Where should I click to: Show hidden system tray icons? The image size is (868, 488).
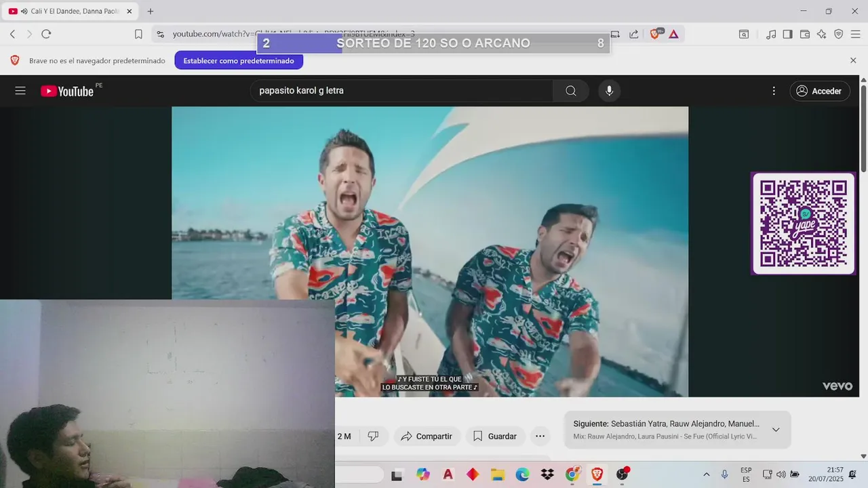pos(706,474)
